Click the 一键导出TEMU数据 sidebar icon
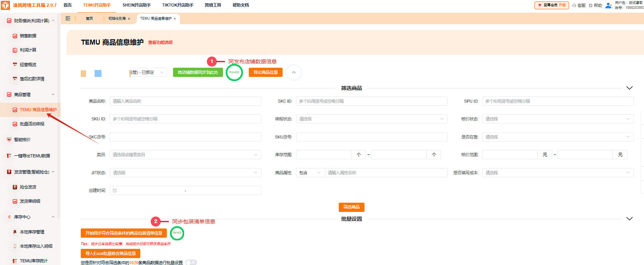 (9, 156)
